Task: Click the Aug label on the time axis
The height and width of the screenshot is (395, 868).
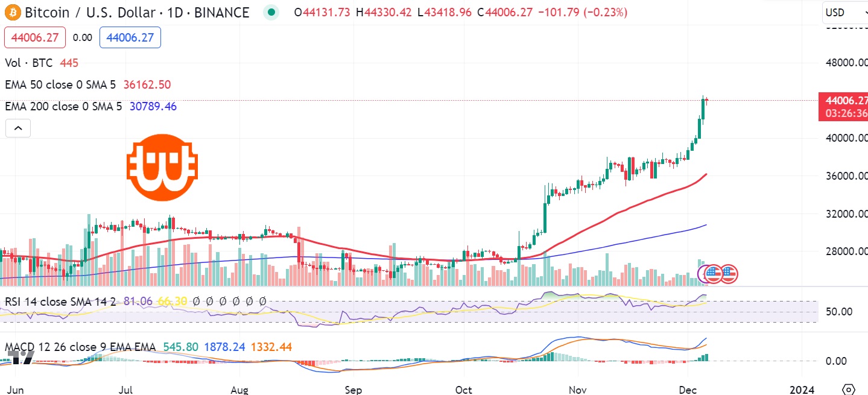Action: click(x=240, y=389)
